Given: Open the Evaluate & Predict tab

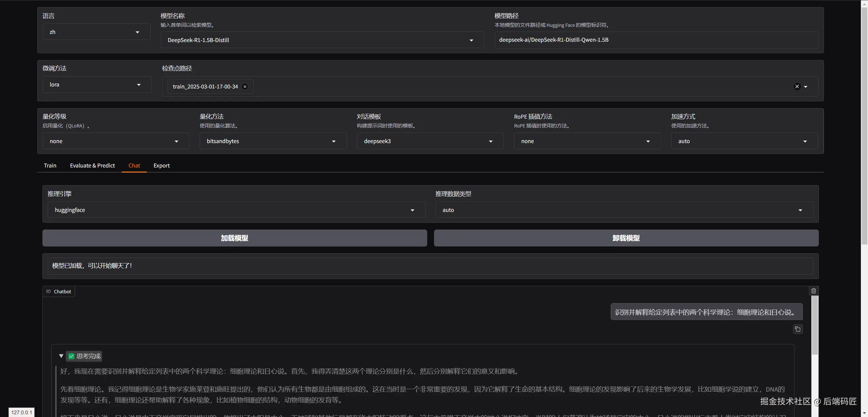Looking at the screenshot, I should [92, 165].
